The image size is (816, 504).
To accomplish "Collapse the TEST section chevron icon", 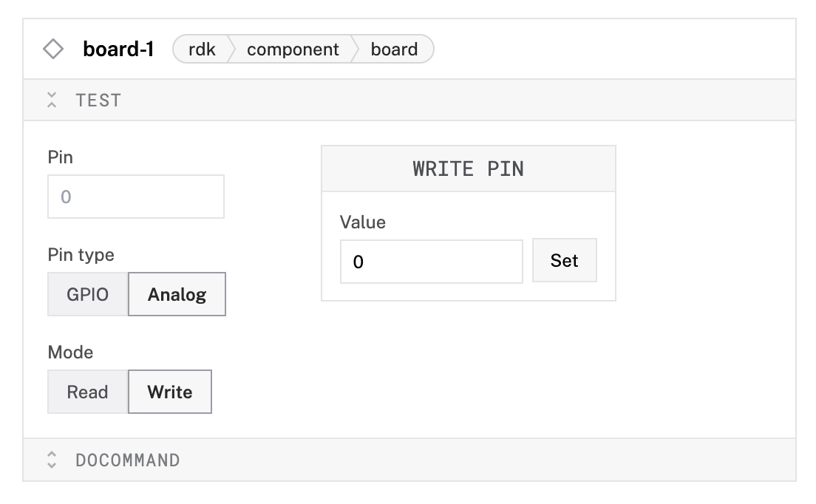I will (x=52, y=101).
